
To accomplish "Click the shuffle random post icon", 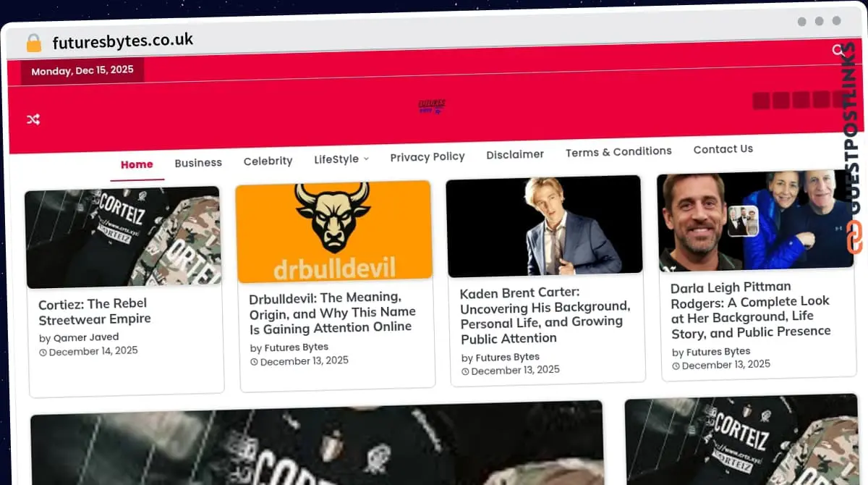I will (33, 119).
